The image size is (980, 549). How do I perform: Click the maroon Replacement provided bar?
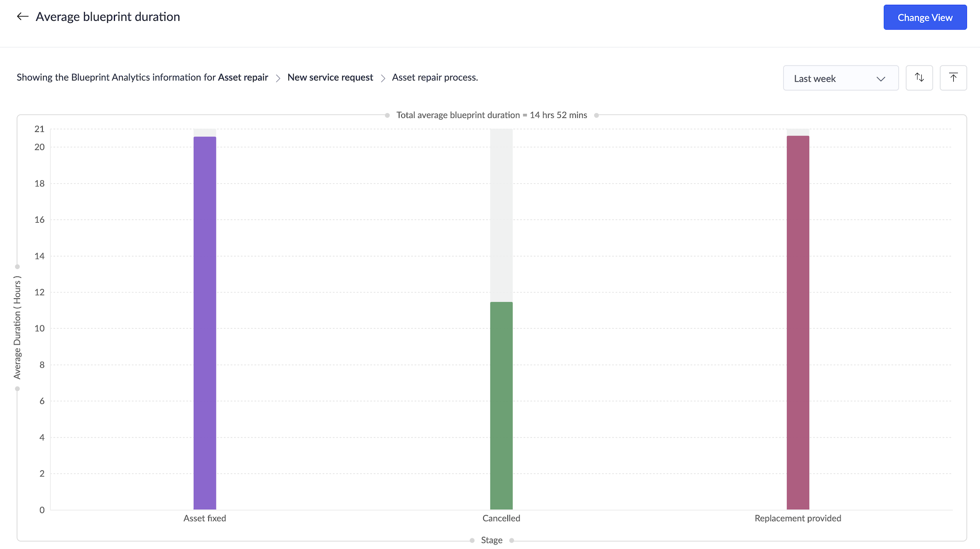click(798, 323)
